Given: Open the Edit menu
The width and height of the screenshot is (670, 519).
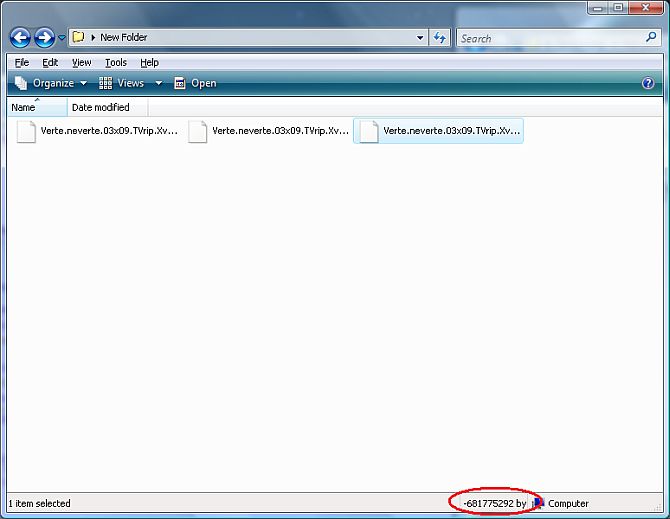Looking at the screenshot, I should pos(50,63).
